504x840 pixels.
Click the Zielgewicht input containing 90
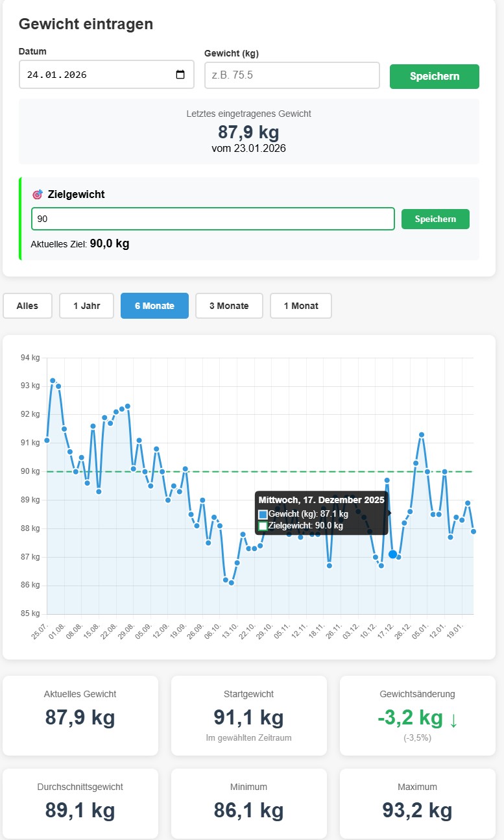tap(213, 219)
